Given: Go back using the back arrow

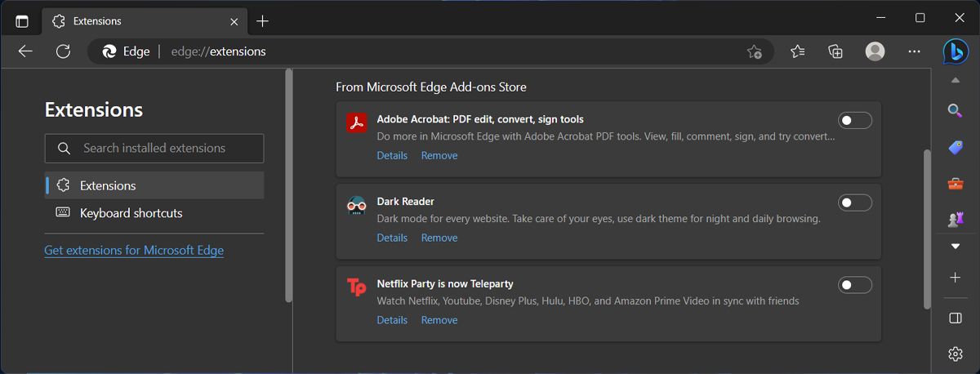Looking at the screenshot, I should [x=25, y=51].
